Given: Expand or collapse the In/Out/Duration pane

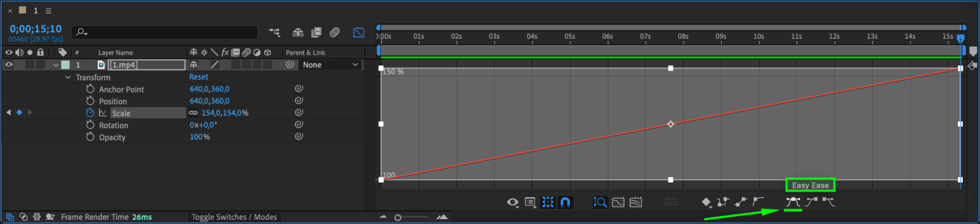Looking at the screenshot, I should [x=36, y=217].
